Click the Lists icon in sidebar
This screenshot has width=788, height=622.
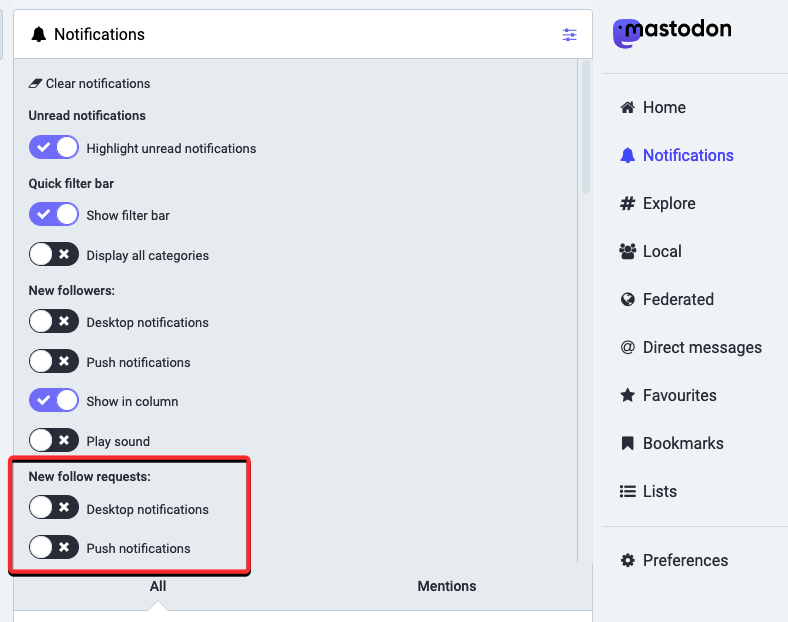pos(628,491)
